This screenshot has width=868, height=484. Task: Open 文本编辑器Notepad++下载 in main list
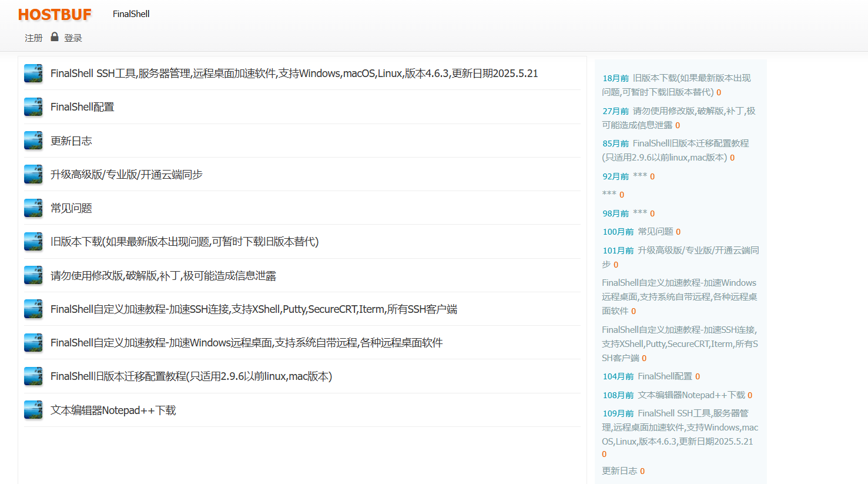(113, 410)
